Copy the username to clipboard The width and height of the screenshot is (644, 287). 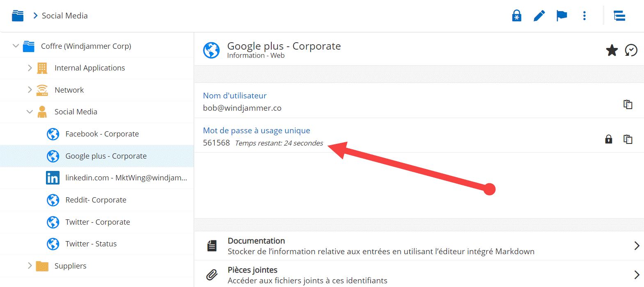click(x=628, y=104)
